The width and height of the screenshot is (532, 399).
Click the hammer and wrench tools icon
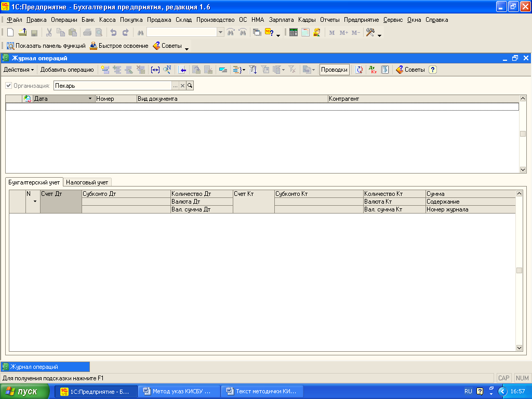click(x=370, y=33)
